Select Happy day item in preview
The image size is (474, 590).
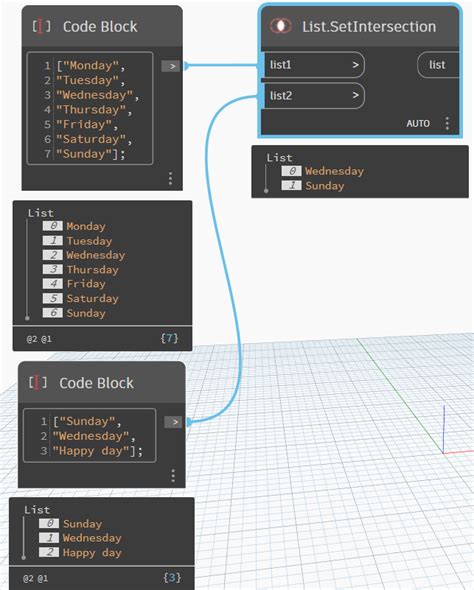point(81,553)
